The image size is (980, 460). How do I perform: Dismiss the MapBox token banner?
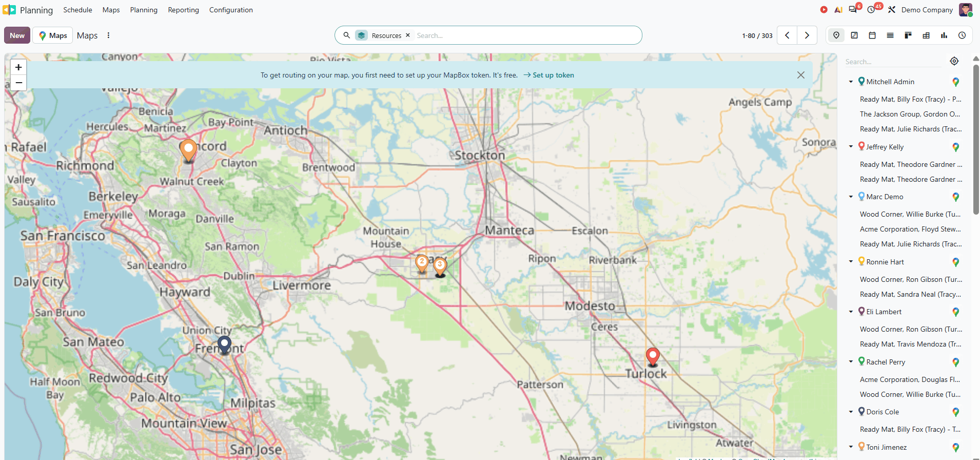coord(801,75)
